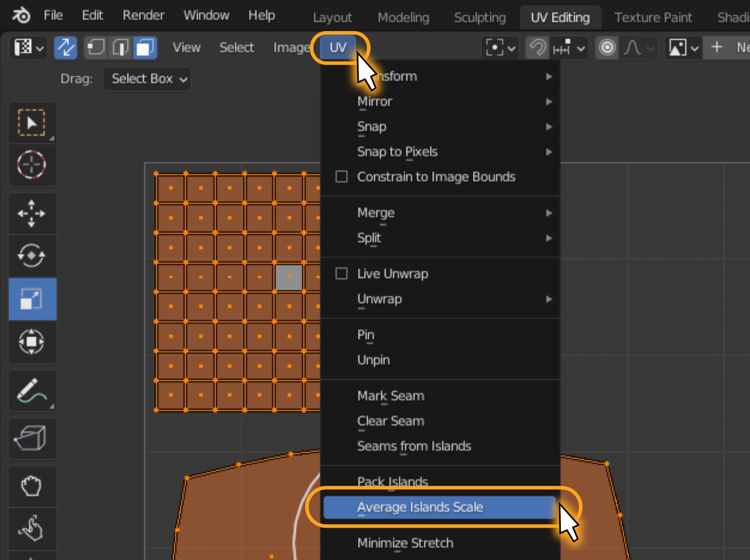Choose the Rotate tool
This screenshot has height=560, width=750.
[32, 256]
